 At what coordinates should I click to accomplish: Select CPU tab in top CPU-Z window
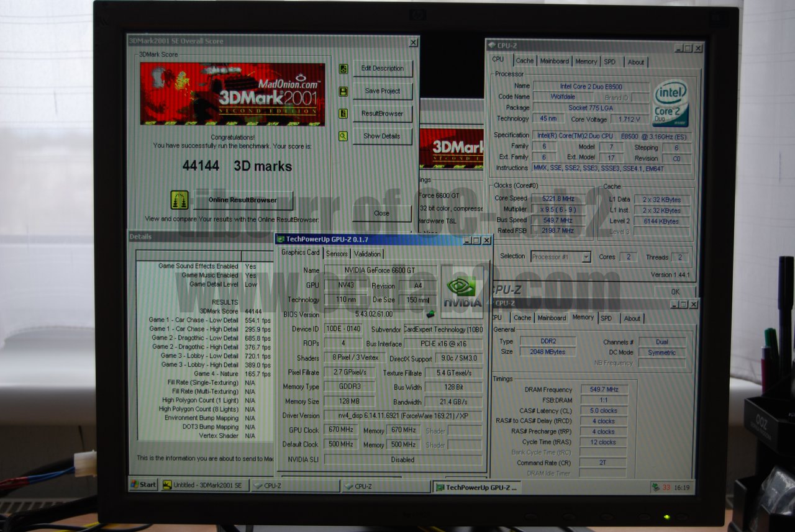pos(498,60)
